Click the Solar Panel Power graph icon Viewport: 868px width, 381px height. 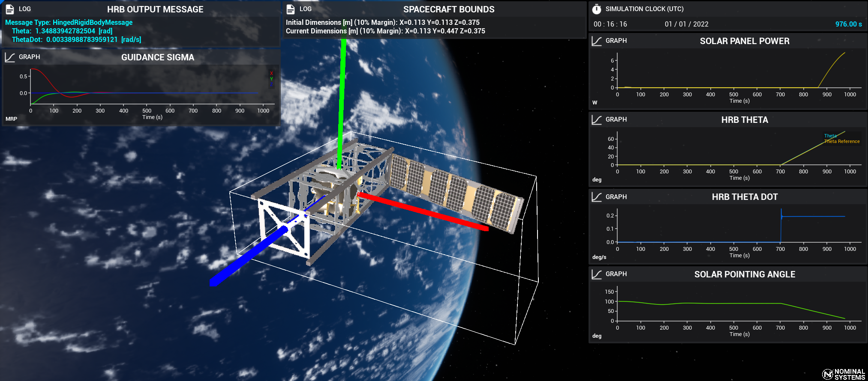click(596, 41)
